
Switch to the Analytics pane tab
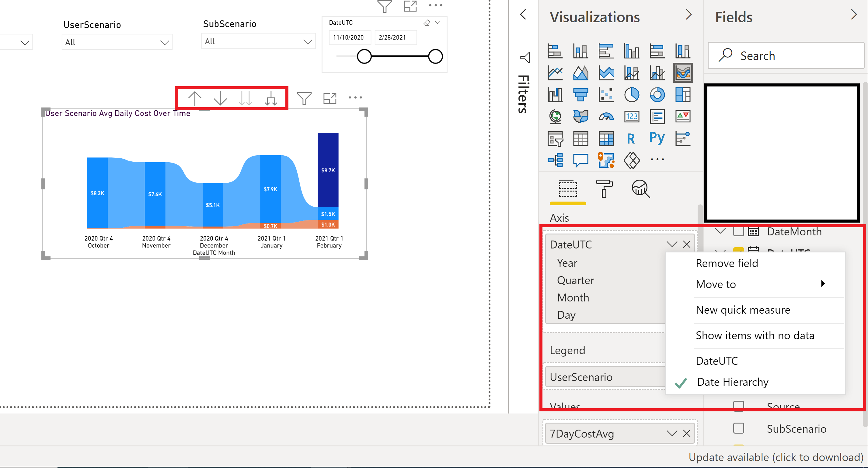[640, 188]
